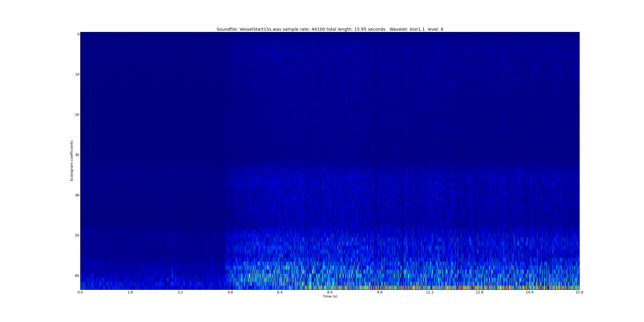
Task: Click the 6.4 time tick label
Action: [x=280, y=292]
